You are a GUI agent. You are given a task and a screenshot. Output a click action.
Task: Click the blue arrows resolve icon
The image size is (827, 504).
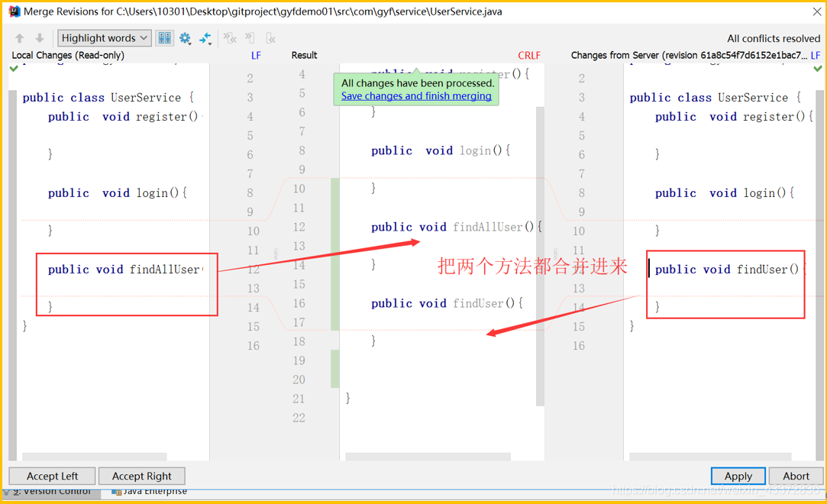point(205,38)
